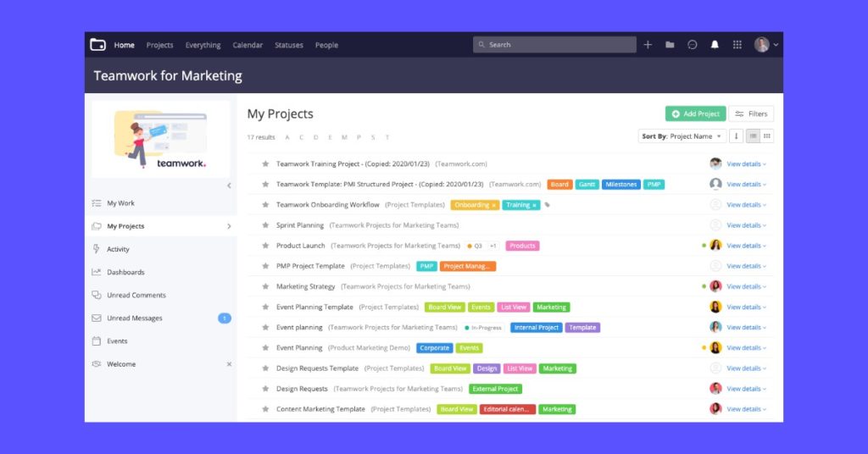The height and width of the screenshot is (454, 868).
Task: Expand View details for Marketing Strategy
Action: [x=746, y=286]
